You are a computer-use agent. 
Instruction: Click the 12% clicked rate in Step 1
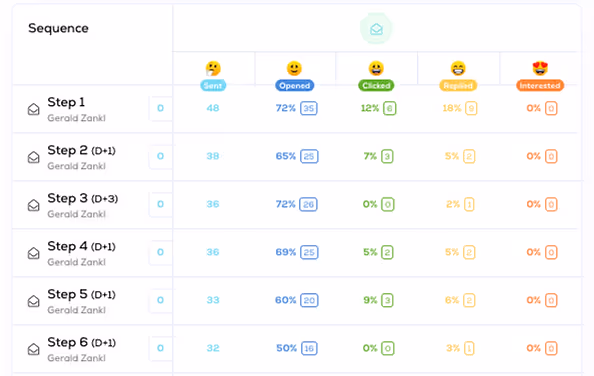[x=370, y=108]
